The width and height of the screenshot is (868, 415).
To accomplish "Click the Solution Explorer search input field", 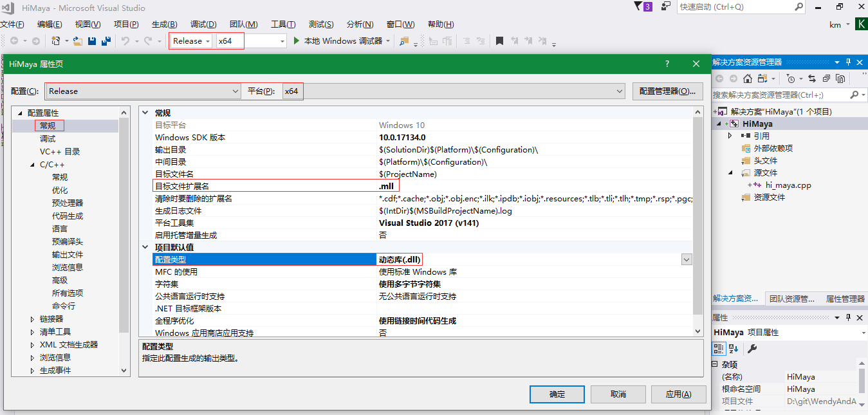I will click(x=780, y=95).
